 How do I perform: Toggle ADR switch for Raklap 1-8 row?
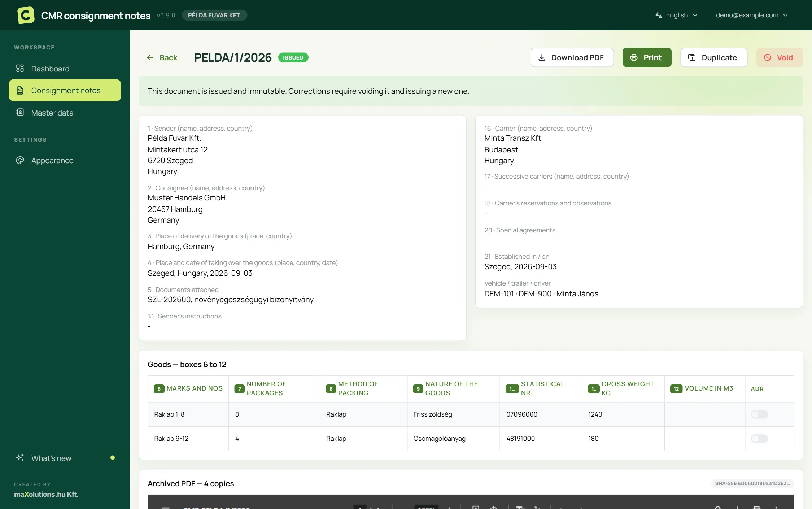(759, 414)
